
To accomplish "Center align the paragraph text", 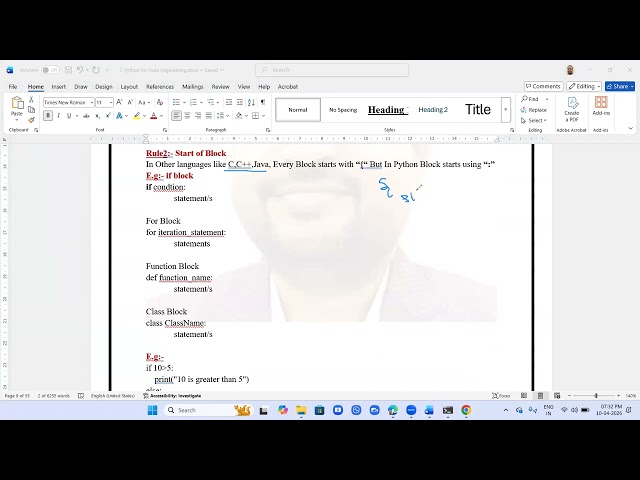I will click(x=187, y=116).
